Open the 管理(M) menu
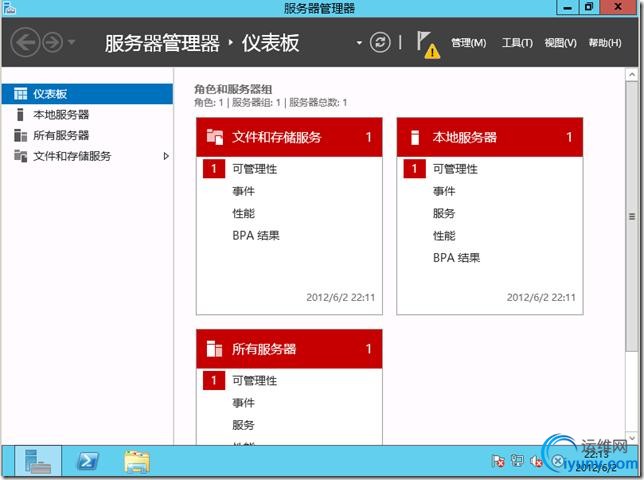 point(469,43)
